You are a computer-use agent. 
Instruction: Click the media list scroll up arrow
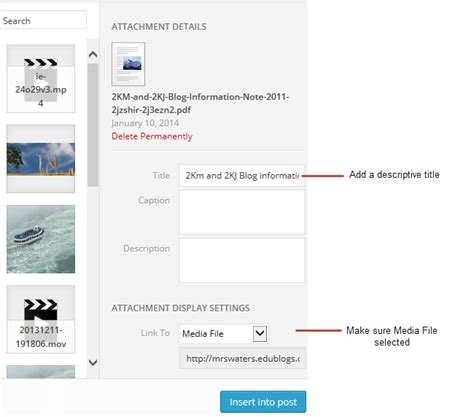point(93,54)
